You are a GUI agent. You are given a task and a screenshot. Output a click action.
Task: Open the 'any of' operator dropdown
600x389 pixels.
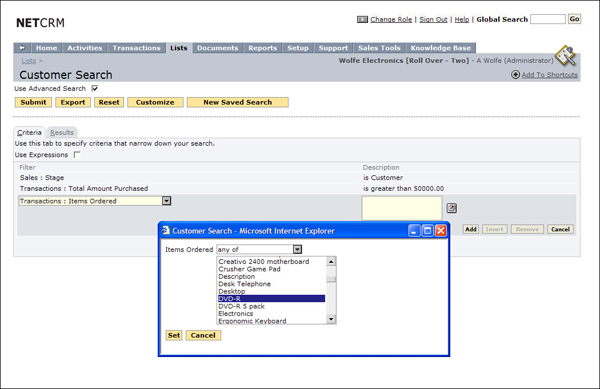[x=297, y=249]
